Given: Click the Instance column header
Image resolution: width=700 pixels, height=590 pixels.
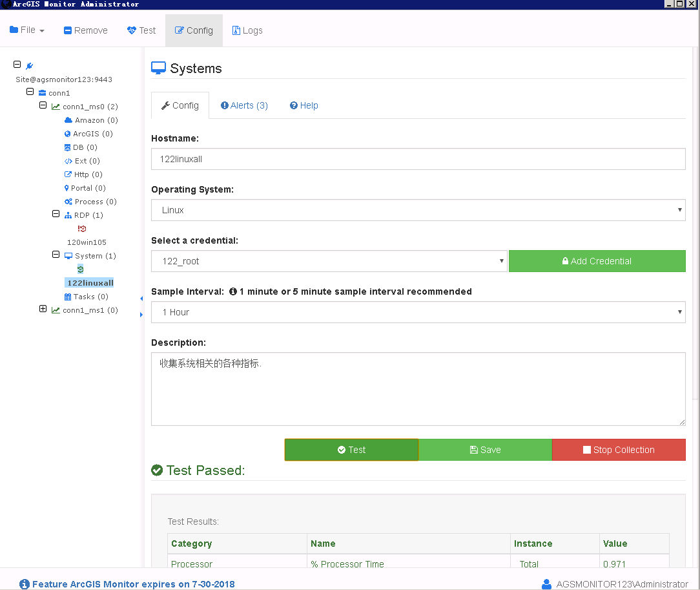Looking at the screenshot, I should coord(555,543).
